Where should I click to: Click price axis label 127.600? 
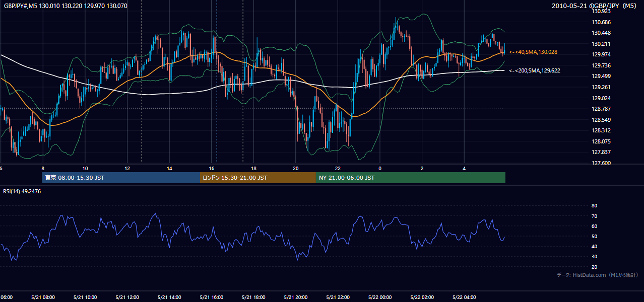(602, 163)
